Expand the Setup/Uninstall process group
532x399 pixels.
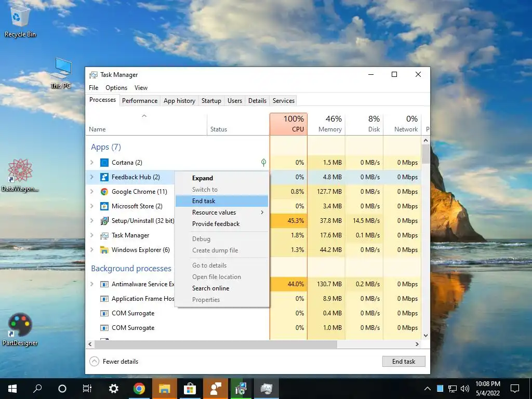(x=92, y=221)
